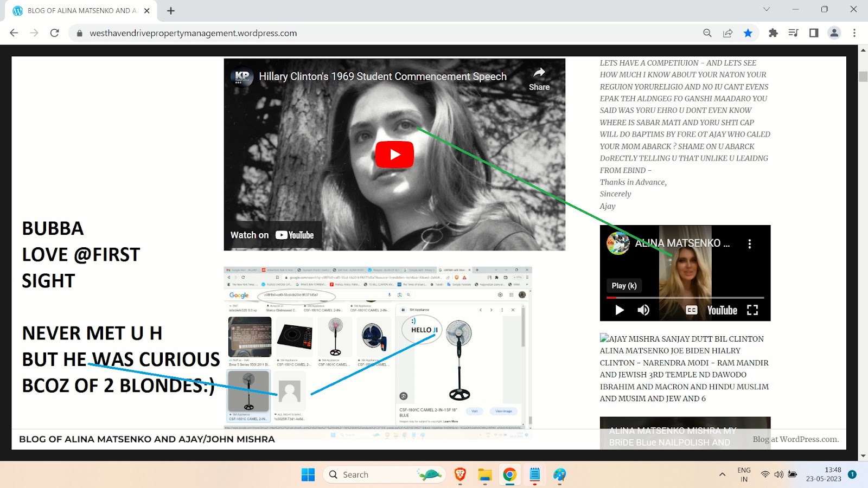Viewport: 868px width, 488px height.
Task: Open Watch on YouTube link
Action: click(x=272, y=235)
